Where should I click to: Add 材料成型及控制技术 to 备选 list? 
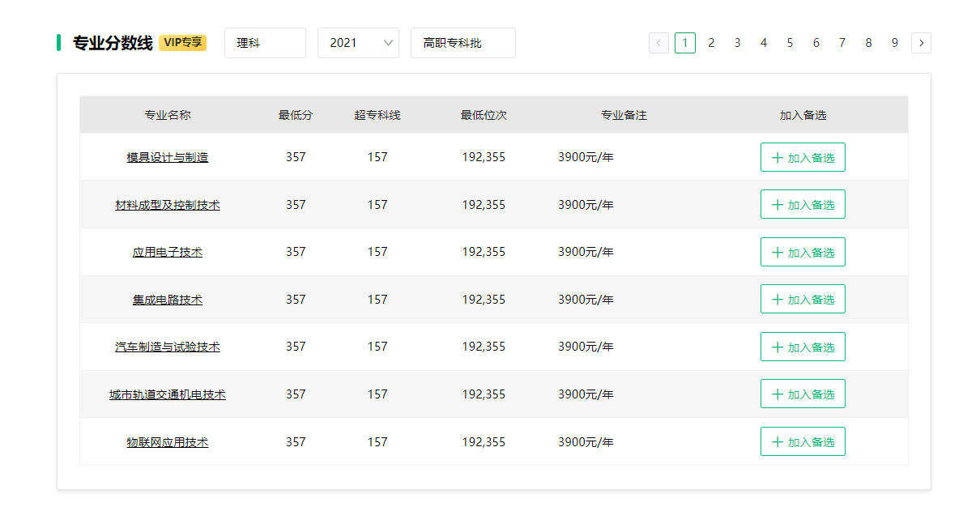803,204
